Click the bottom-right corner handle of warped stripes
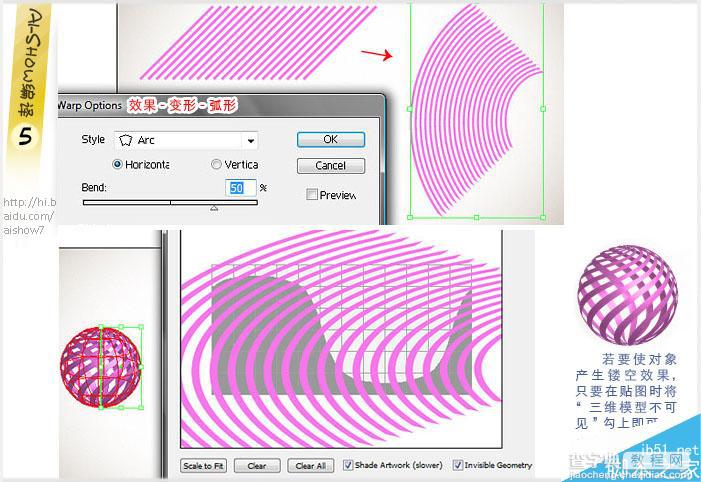The height and width of the screenshot is (482, 701). coord(543,217)
